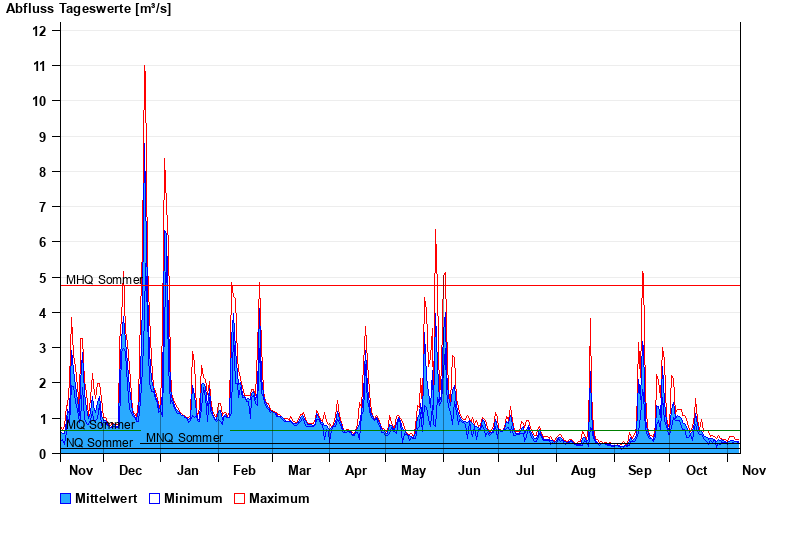Click the MNQ Sommer line label
800x550 pixels.
[184, 438]
